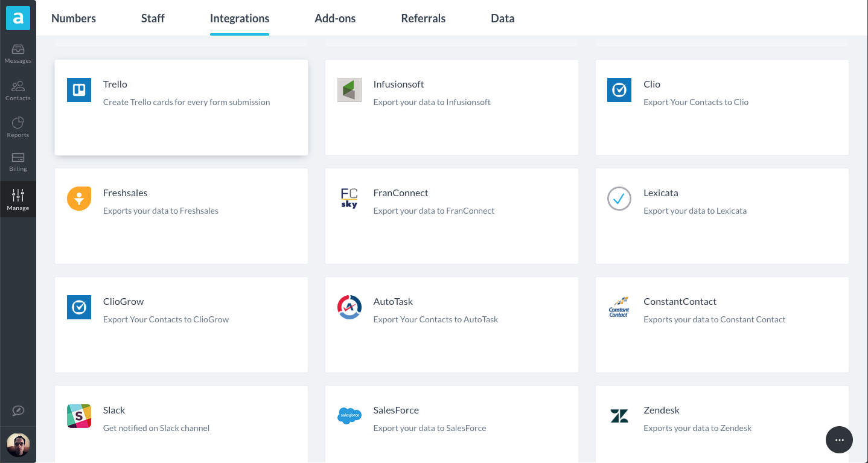The width and height of the screenshot is (868, 463).
Task: Click the Trello logo icon
Action: click(x=79, y=90)
